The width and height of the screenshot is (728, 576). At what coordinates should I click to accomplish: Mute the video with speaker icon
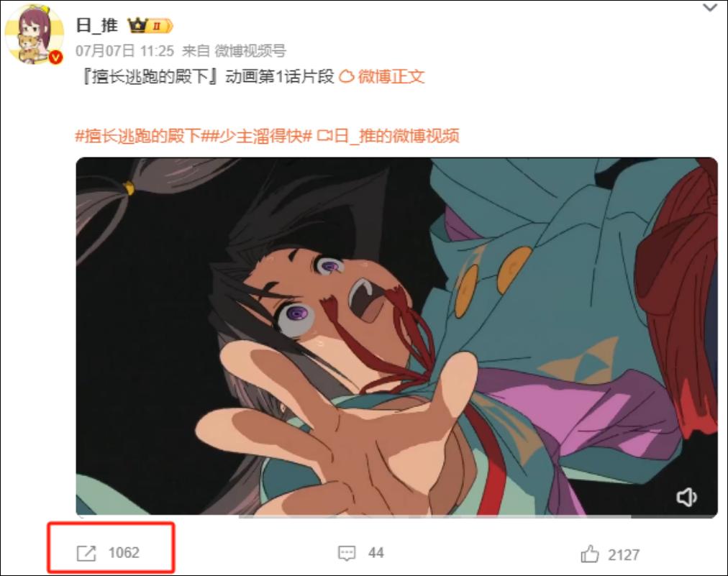tap(686, 497)
